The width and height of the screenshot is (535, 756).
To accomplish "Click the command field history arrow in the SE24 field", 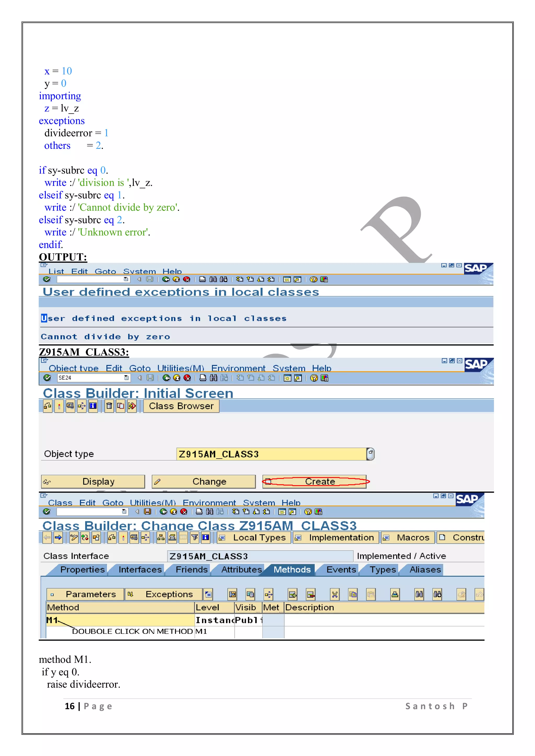I will (x=126, y=378).
